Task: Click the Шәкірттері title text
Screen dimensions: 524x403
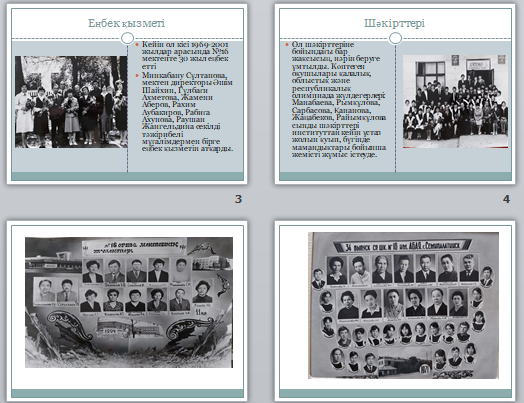Action: pos(394,23)
